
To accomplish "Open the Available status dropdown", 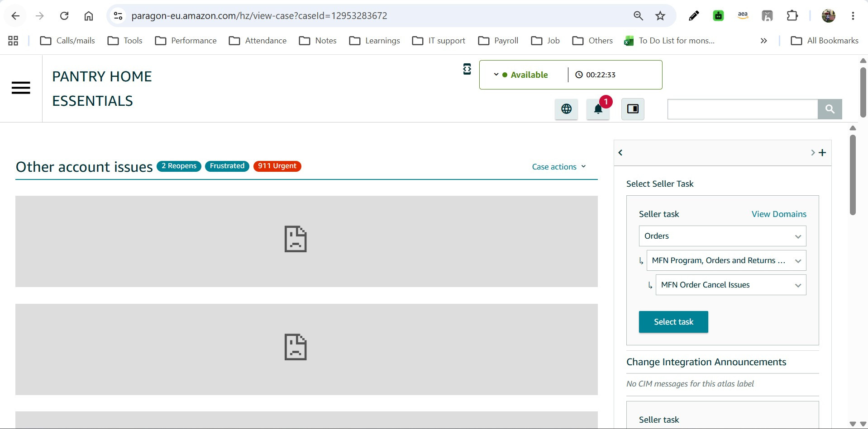I will click(522, 75).
